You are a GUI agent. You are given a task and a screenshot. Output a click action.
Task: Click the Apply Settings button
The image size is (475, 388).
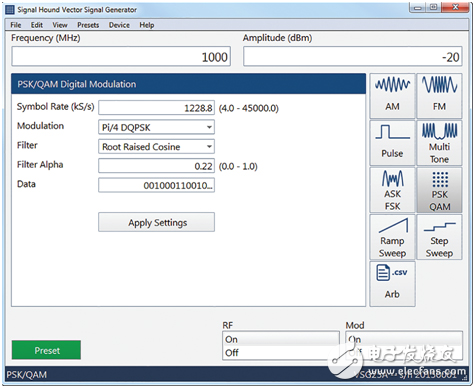(156, 222)
